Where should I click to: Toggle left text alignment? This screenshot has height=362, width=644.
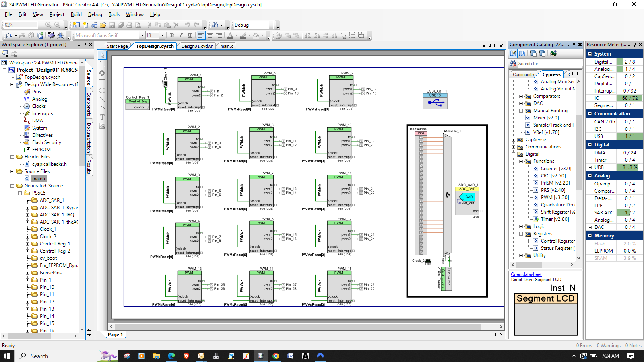201,35
